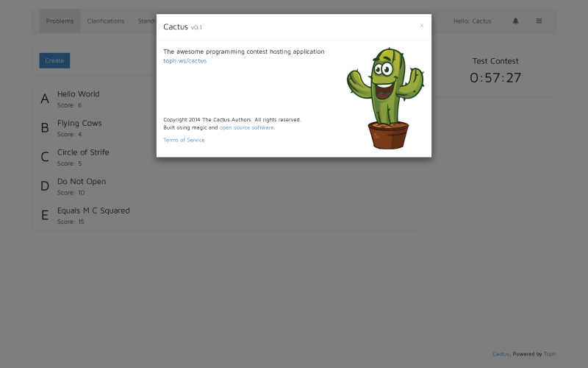Click the Hello, Cactus greeting

pyautogui.click(x=473, y=21)
